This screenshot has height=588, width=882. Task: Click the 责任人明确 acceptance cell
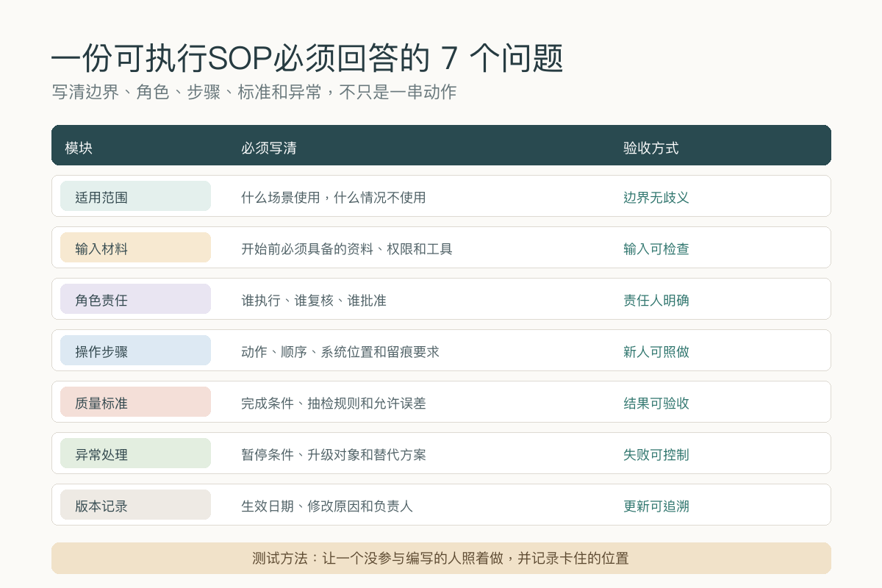click(656, 300)
